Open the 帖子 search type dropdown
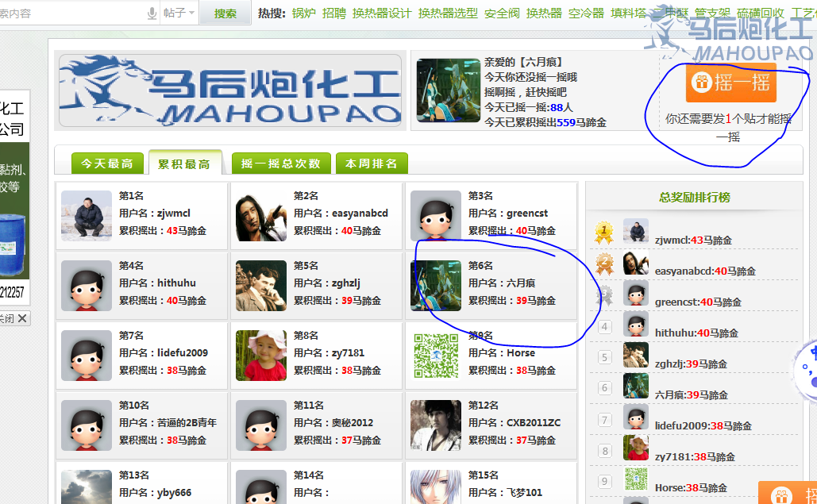817x504 pixels. (179, 13)
